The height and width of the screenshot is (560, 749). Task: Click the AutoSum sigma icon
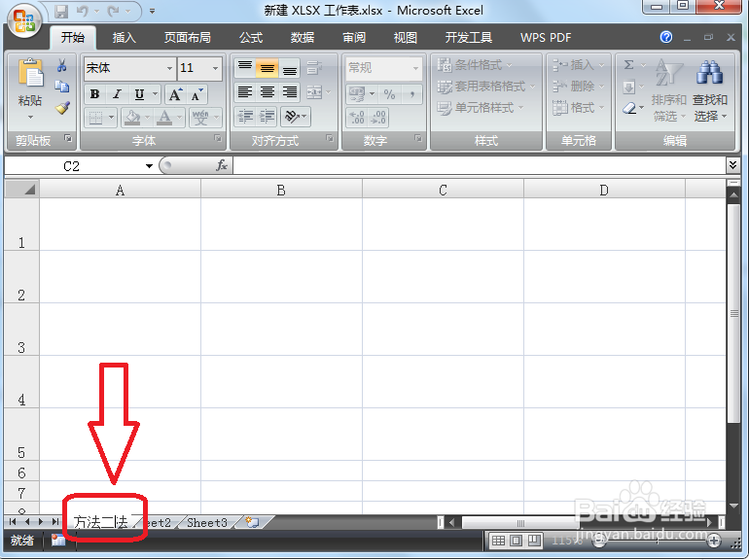pos(629,65)
